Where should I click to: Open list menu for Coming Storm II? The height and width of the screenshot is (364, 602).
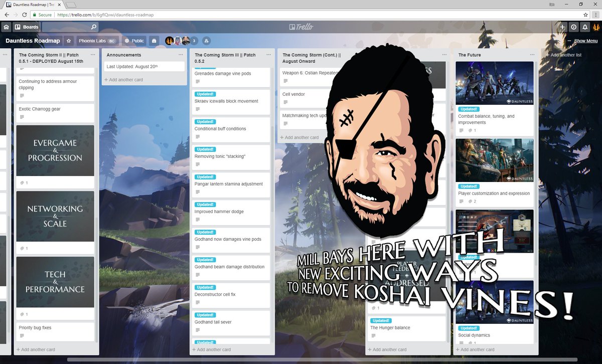click(93, 55)
